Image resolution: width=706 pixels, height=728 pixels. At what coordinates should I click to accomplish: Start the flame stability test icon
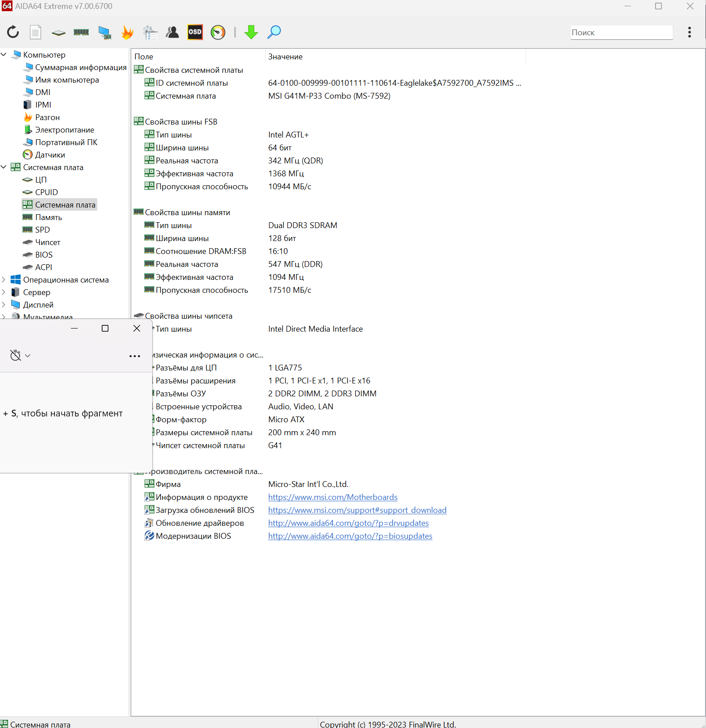click(x=128, y=32)
